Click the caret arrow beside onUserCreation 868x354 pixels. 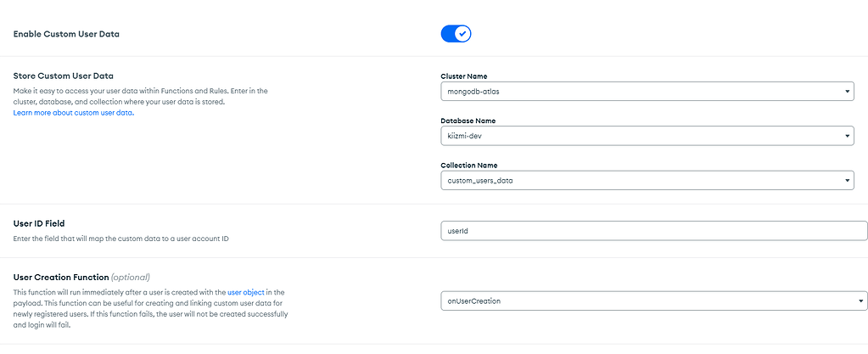(861, 301)
